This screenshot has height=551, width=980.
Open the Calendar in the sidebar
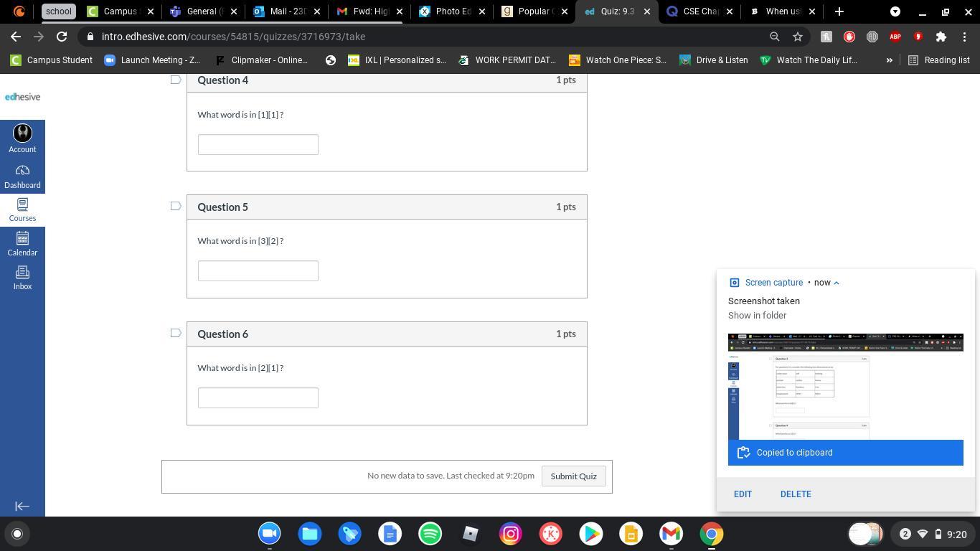coord(22,244)
